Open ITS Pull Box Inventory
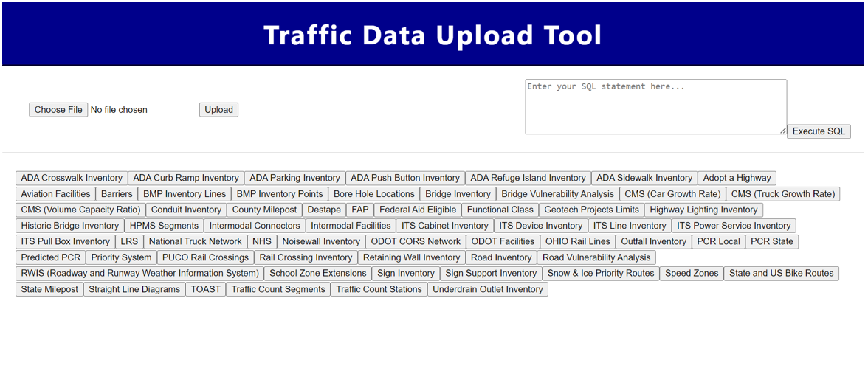Screen dimensions: 868x377 click(65, 242)
